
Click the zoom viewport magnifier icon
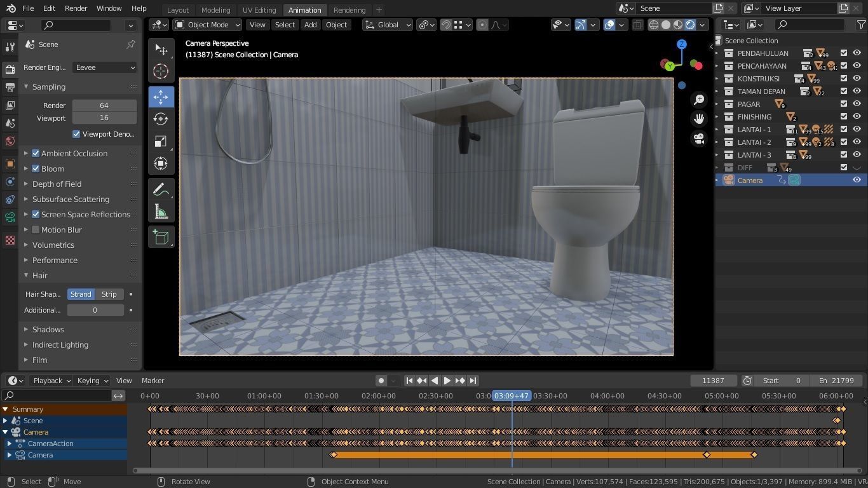pos(699,100)
